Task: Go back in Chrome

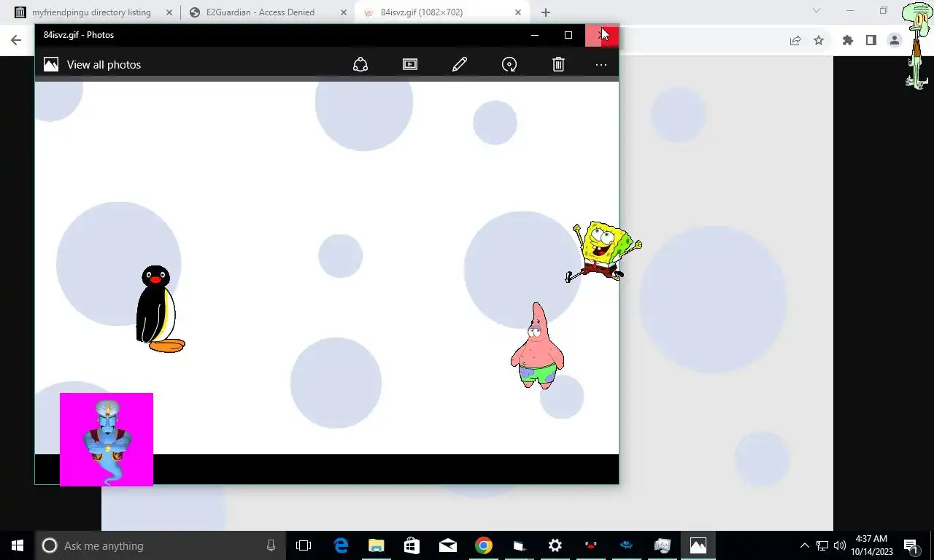Action: [16, 41]
